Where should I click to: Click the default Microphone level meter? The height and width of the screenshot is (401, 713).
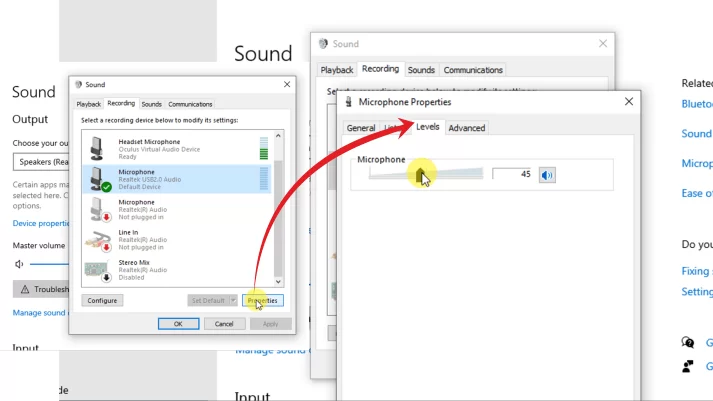264,178
